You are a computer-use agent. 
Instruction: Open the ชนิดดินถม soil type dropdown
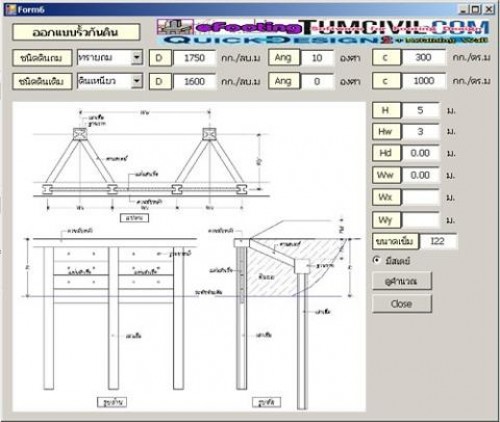(137, 58)
